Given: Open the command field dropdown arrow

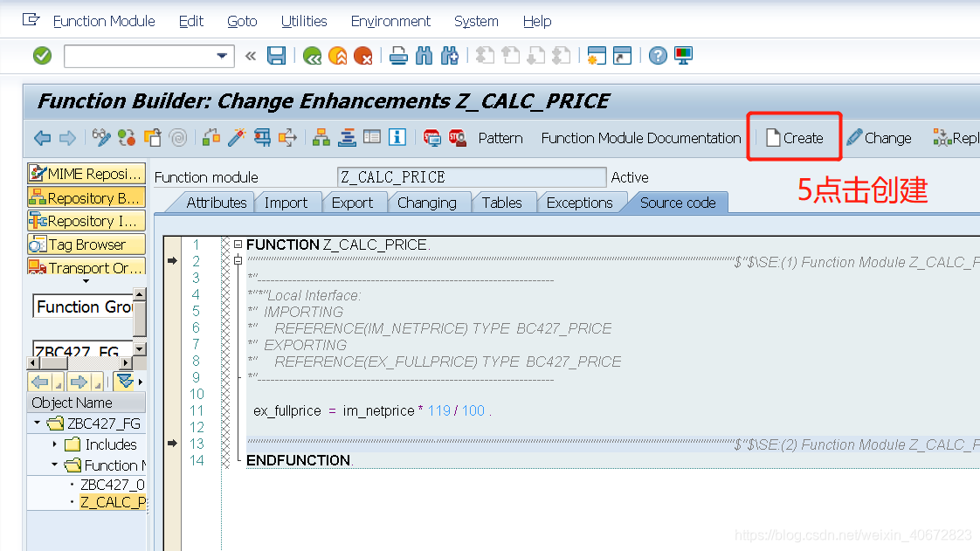Looking at the screenshot, I should click(x=222, y=56).
